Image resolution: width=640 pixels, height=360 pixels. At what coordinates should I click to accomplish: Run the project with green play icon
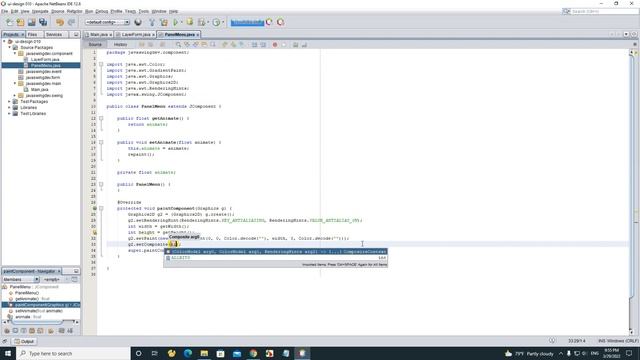click(x=176, y=22)
